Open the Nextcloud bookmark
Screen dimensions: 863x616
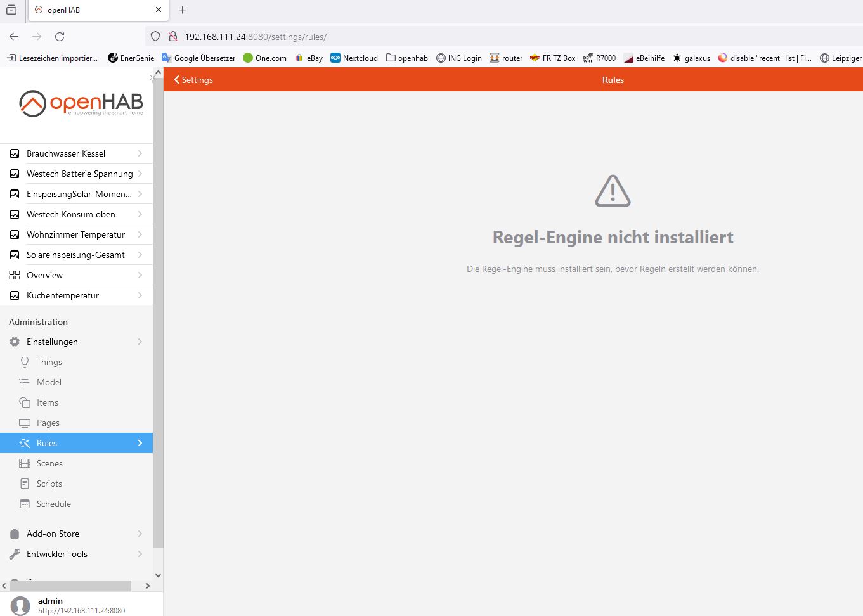point(354,58)
